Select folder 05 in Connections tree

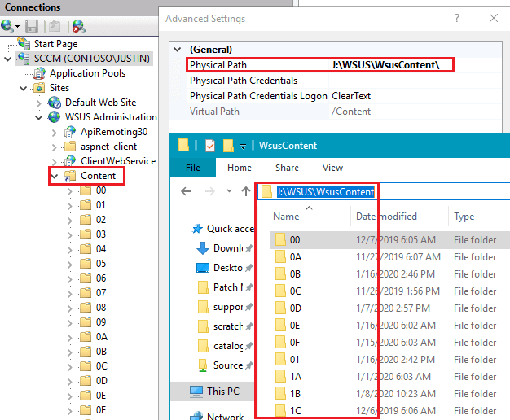pos(101,264)
